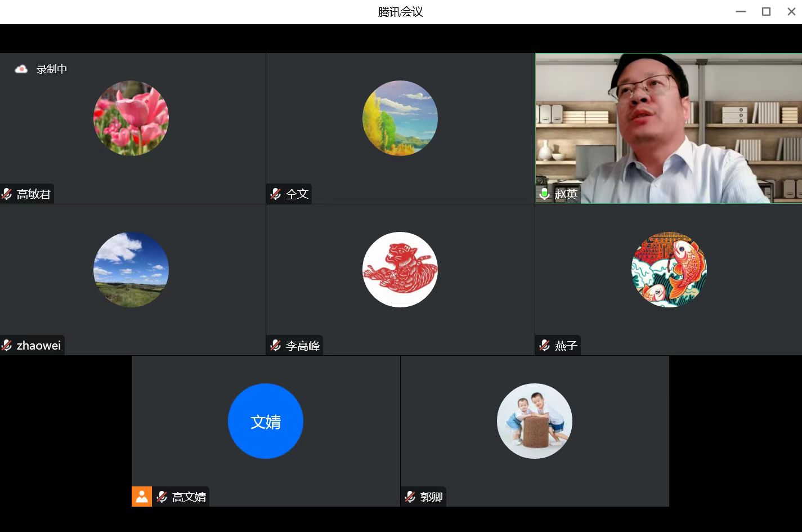802x532 pixels.
Task: Click the muted microphone icon beside zhaowei
Action: pos(7,345)
